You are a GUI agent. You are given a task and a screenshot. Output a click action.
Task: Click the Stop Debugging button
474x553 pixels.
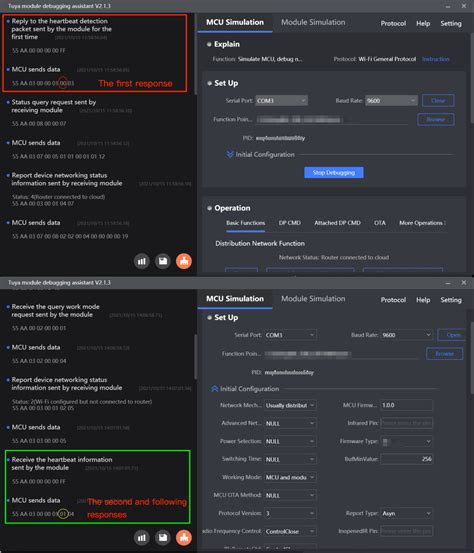coord(334,172)
